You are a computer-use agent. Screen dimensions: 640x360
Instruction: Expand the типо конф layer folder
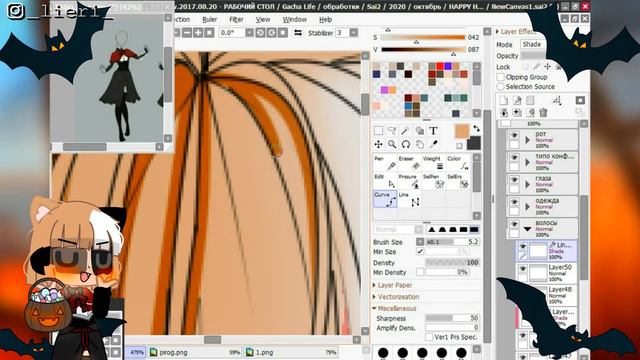pyautogui.click(x=527, y=162)
